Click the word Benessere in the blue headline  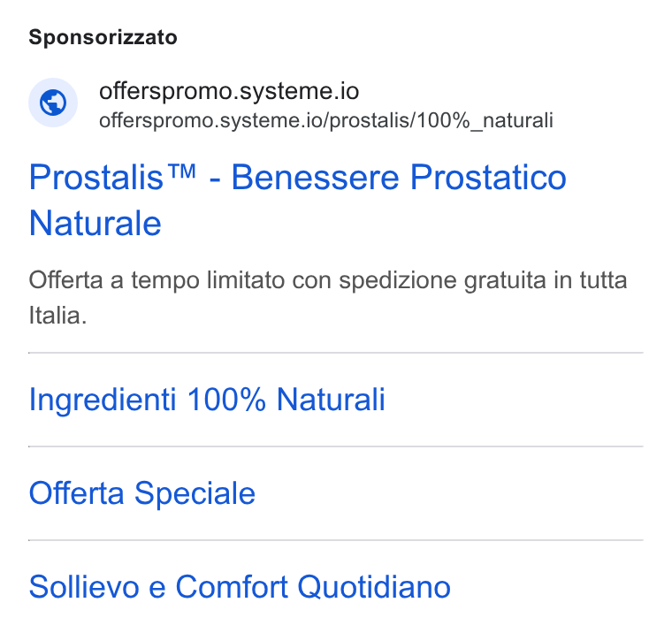[316, 178]
